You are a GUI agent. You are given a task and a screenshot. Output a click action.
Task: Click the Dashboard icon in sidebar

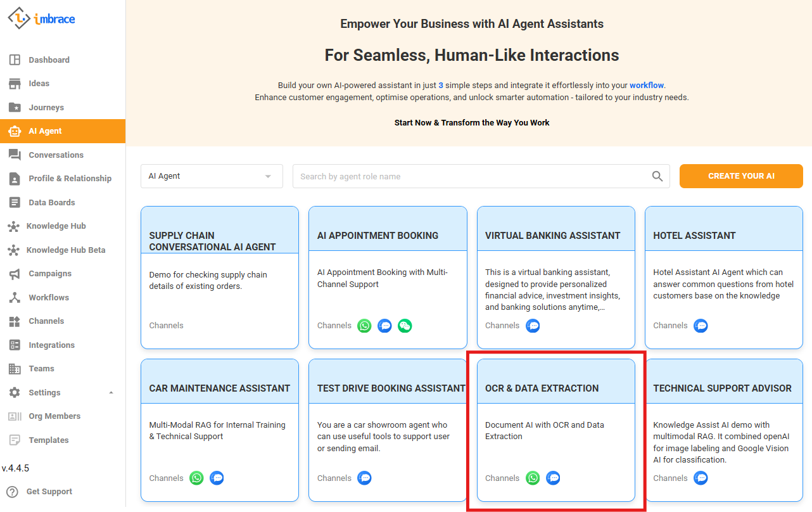pos(15,60)
